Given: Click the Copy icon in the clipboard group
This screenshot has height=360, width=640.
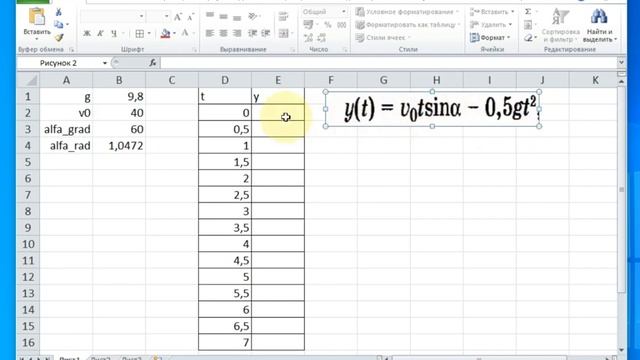Looking at the screenshot, I should pos(59,24).
